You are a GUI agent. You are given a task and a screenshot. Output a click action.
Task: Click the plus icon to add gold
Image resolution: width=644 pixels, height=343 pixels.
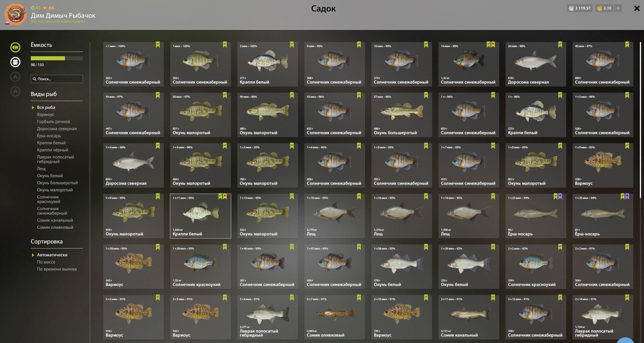coord(618,8)
